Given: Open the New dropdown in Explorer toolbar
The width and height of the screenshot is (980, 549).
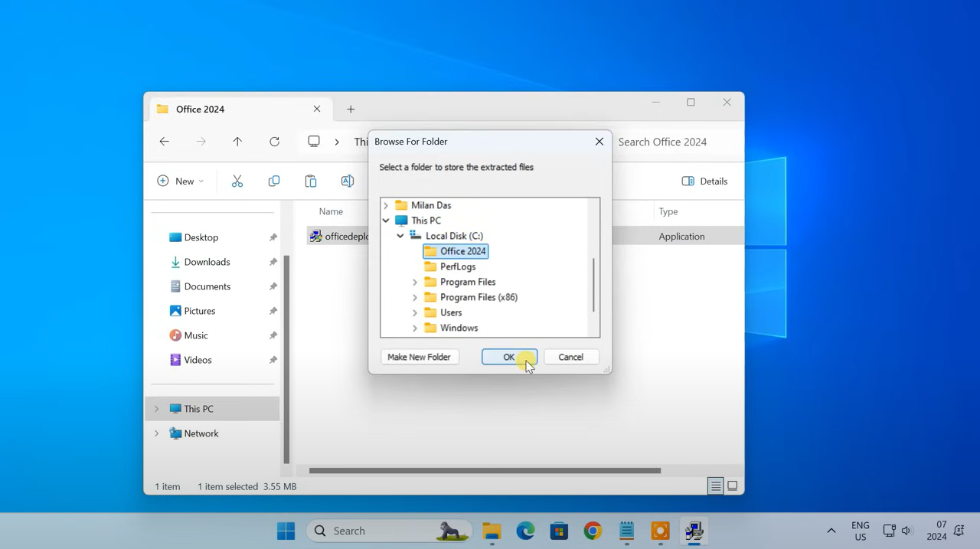Looking at the screenshot, I should [181, 181].
